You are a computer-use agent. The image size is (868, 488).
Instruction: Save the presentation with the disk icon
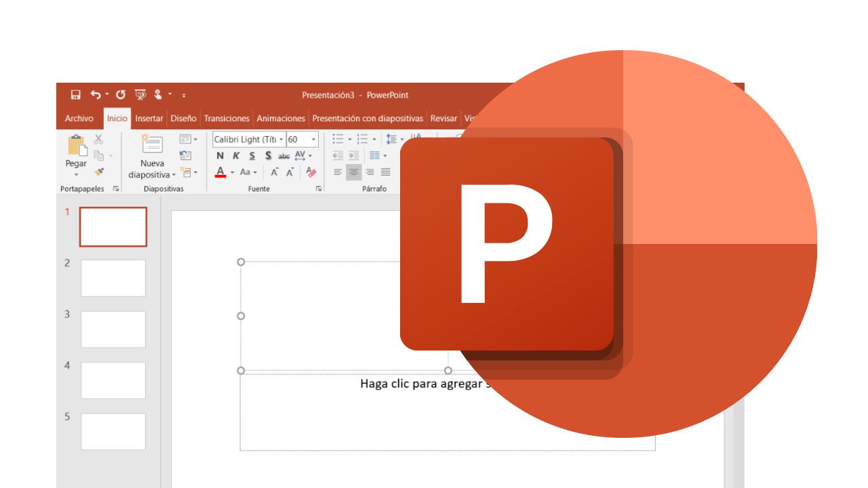(x=75, y=95)
